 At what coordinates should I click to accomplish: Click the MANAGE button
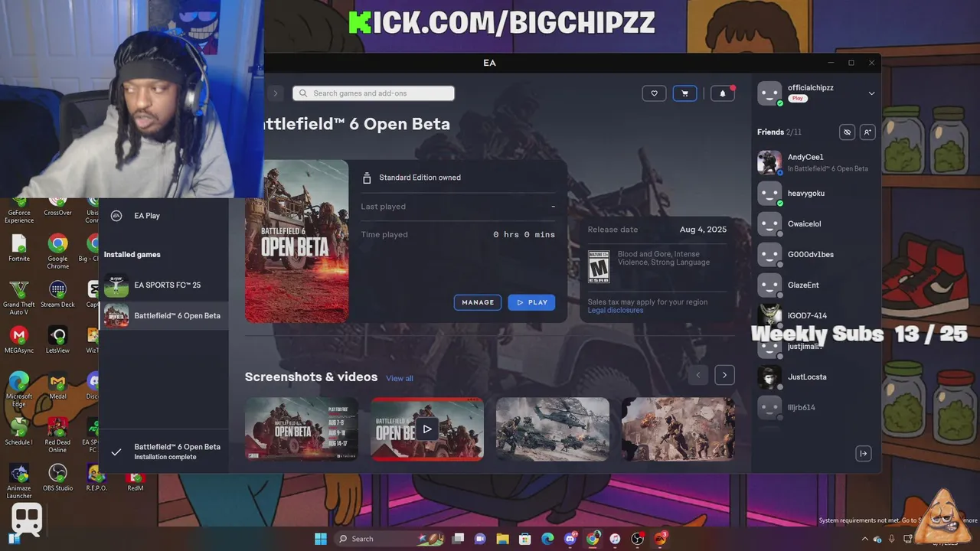(478, 302)
